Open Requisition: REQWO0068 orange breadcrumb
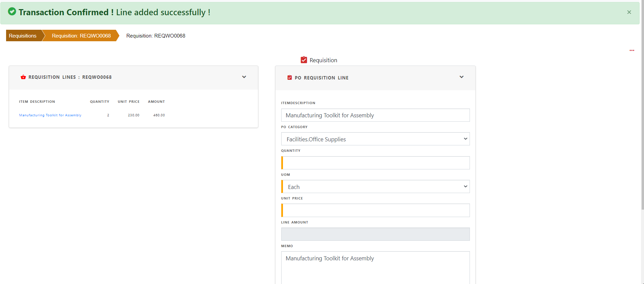This screenshot has height=284, width=644. click(81, 35)
